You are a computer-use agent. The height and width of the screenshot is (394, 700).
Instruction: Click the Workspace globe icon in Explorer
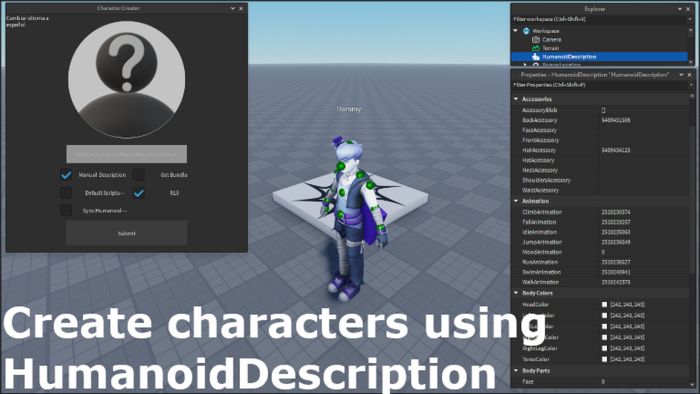(526, 31)
